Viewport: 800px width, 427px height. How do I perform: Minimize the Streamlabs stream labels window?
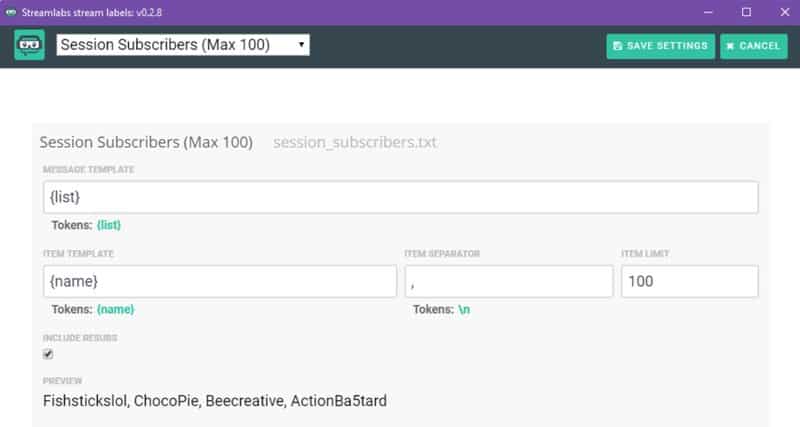pyautogui.click(x=708, y=12)
